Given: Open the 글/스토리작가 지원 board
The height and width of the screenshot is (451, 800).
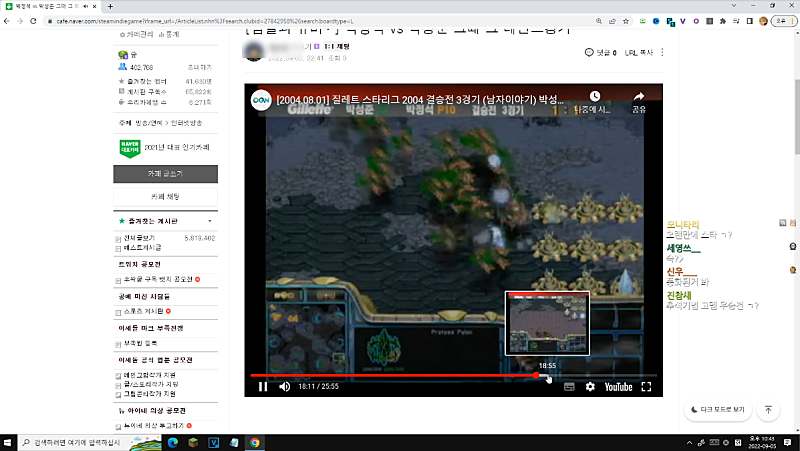Looking at the screenshot, I should [151, 384].
